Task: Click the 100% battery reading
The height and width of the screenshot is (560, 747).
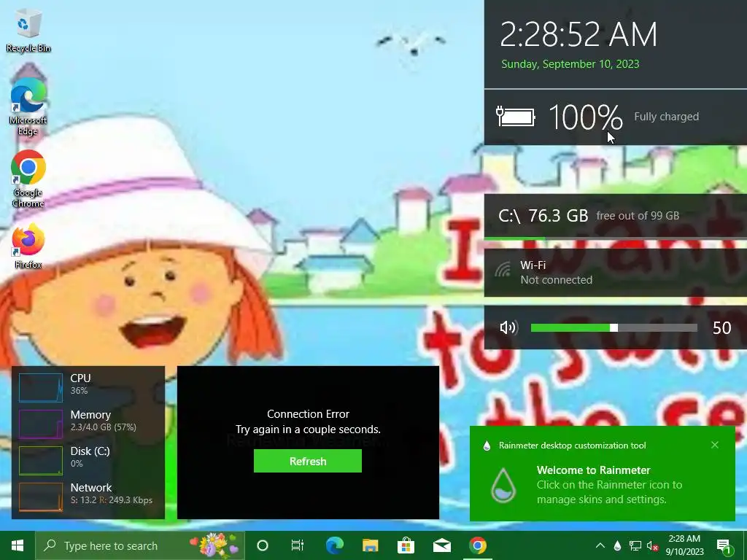Action: (x=586, y=117)
